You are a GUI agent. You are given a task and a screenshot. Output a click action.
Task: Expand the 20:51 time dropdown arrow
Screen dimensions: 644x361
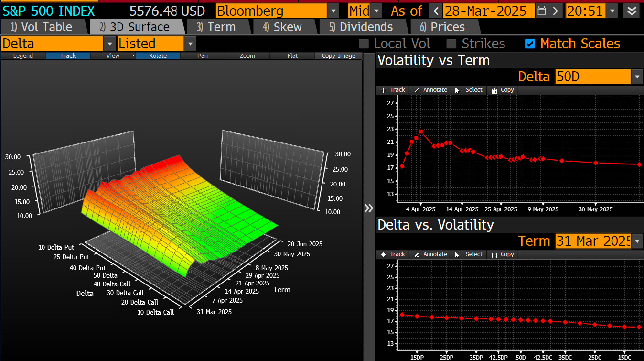(x=612, y=11)
